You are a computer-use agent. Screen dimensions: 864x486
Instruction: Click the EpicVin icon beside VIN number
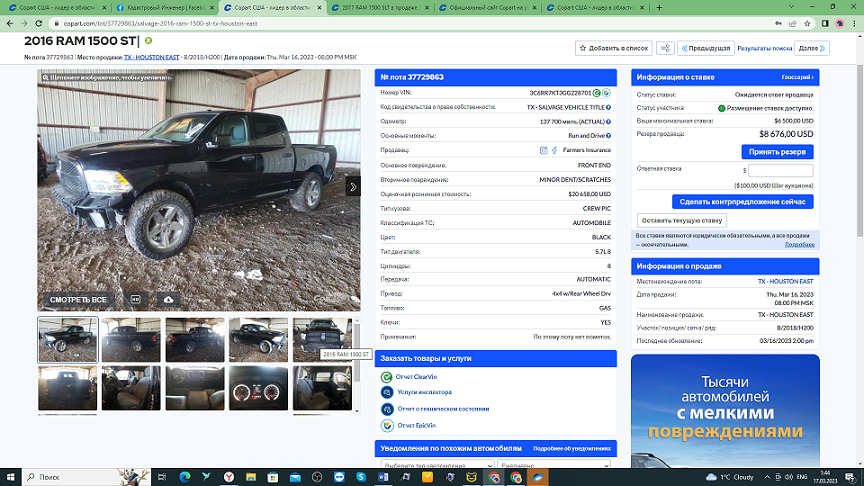click(x=606, y=93)
